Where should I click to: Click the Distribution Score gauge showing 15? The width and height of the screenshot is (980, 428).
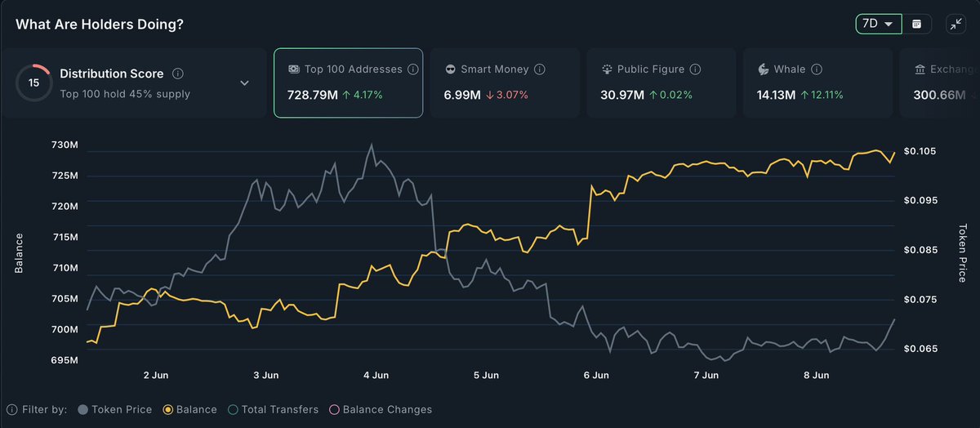pyautogui.click(x=34, y=82)
